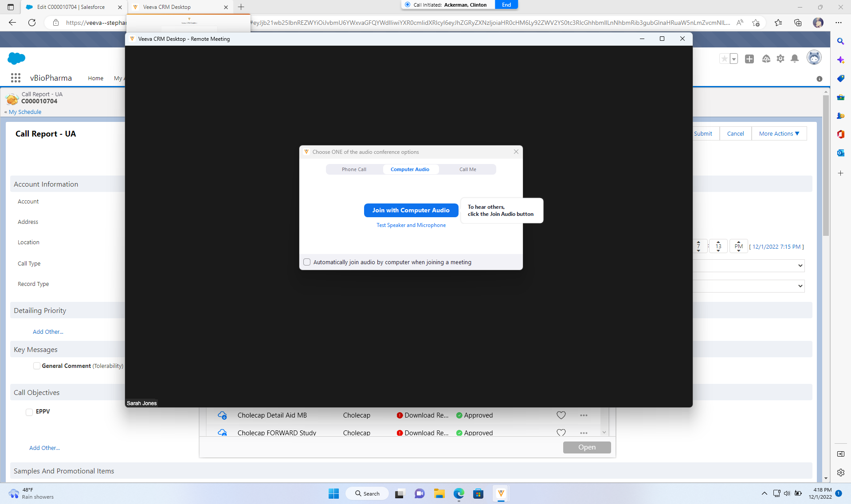The height and width of the screenshot is (504, 851).
Task: Click the Salesforce cloud logo
Action: (x=16, y=58)
